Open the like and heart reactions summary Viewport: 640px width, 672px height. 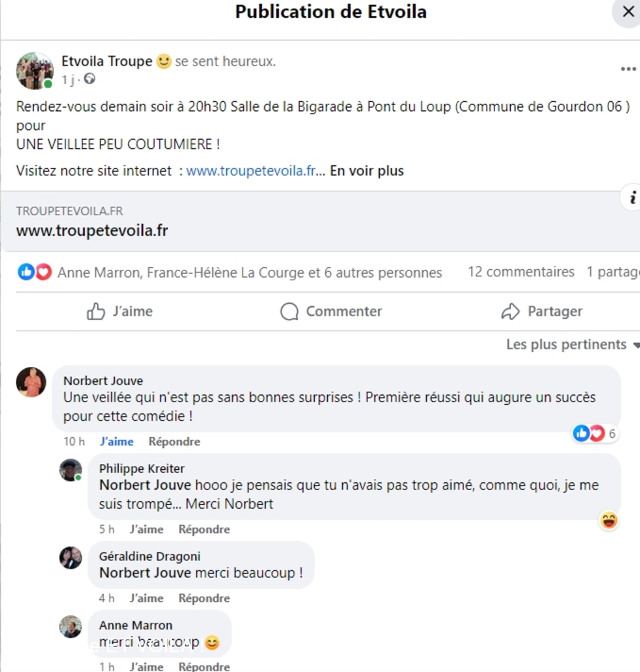(35, 272)
